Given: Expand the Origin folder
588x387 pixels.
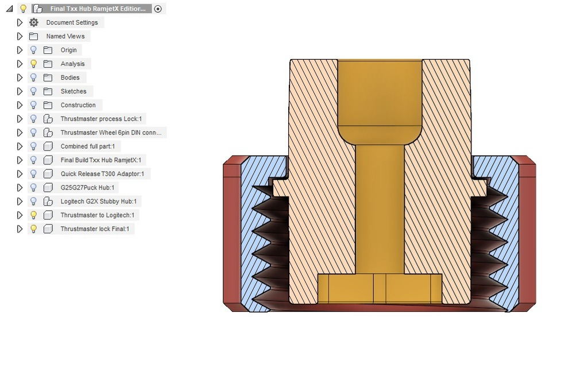Looking at the screenshot, I should pyautogui.click(x=20, y=51).
